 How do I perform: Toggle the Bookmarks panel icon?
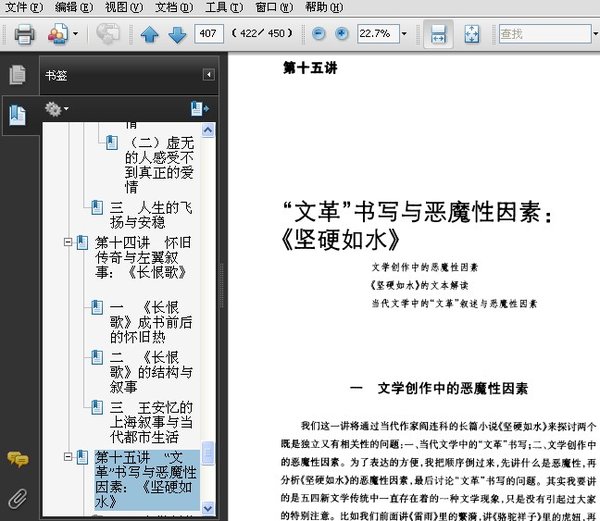(x=18, y=115)
